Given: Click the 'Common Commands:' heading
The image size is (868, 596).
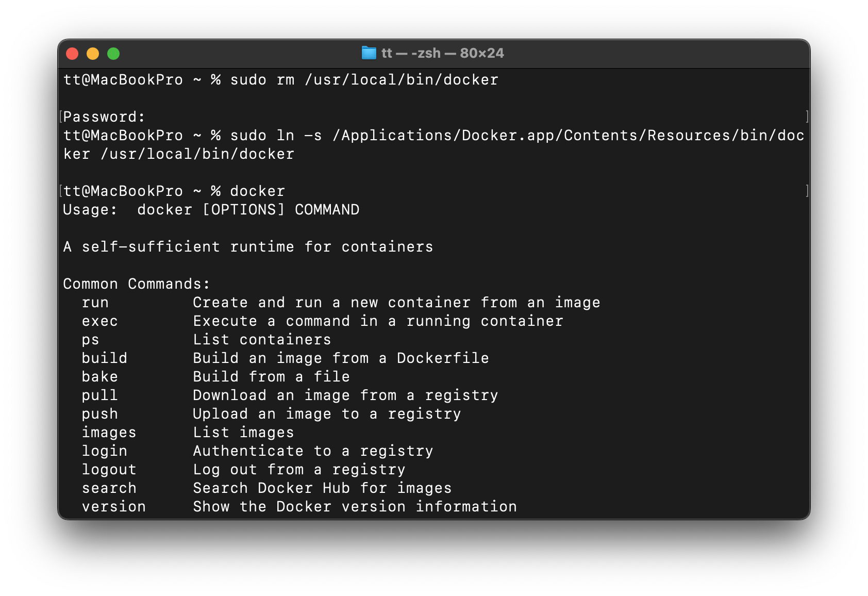Looking at the screenshot, I should (x=137, y=284).
